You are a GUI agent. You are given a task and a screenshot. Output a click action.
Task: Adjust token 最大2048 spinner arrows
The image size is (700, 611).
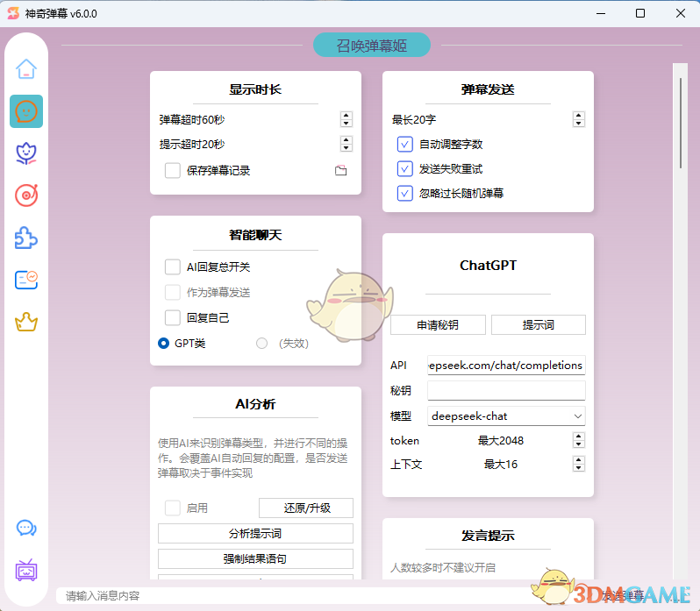(579, 440)
